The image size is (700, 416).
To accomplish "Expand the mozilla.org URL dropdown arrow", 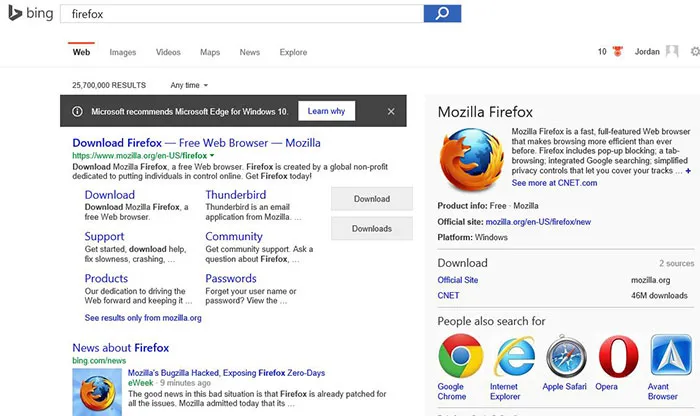I will point(214,156).
